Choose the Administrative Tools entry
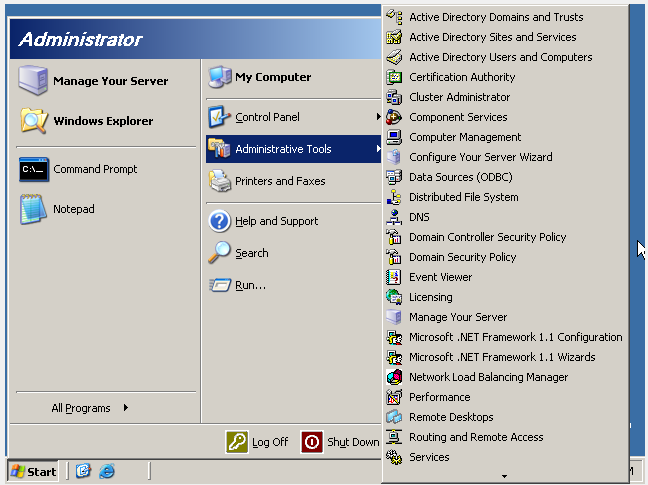 tap(293, 149)
